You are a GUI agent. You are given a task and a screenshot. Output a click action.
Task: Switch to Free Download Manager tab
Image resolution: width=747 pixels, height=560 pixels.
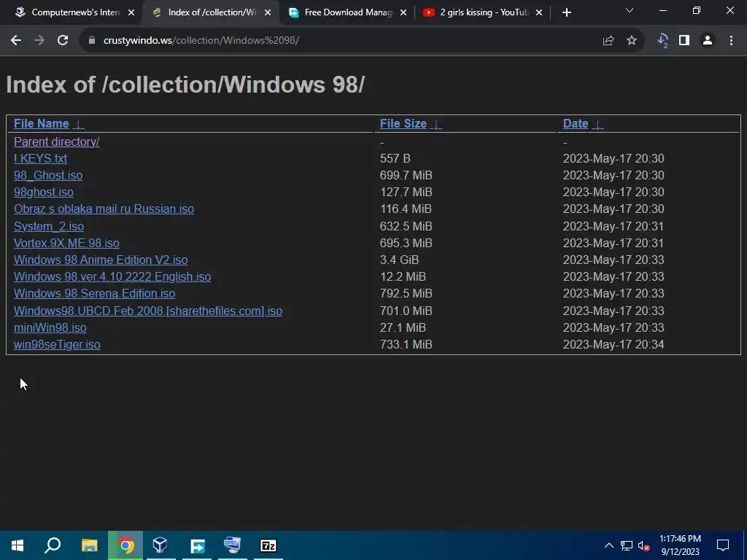348,12
